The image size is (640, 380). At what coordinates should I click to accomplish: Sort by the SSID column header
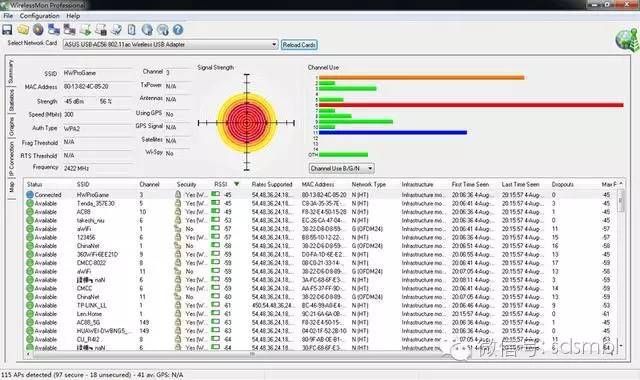83,184
